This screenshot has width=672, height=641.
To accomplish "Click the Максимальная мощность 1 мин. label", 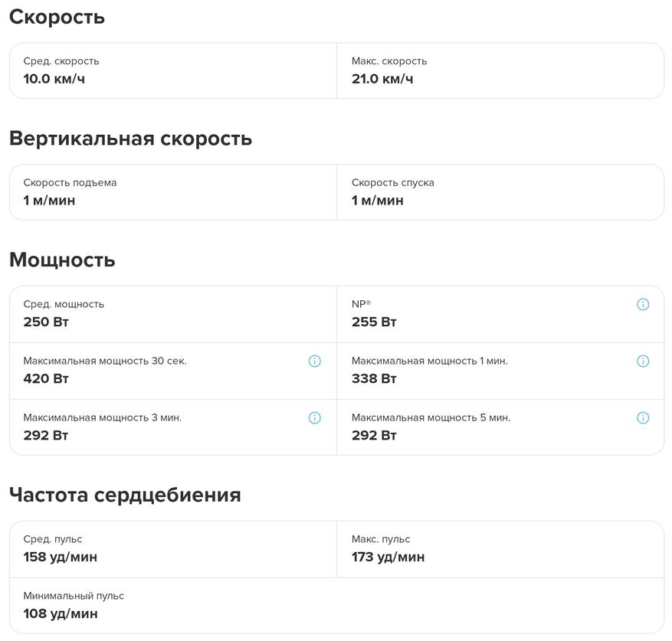I will [429, 361].
